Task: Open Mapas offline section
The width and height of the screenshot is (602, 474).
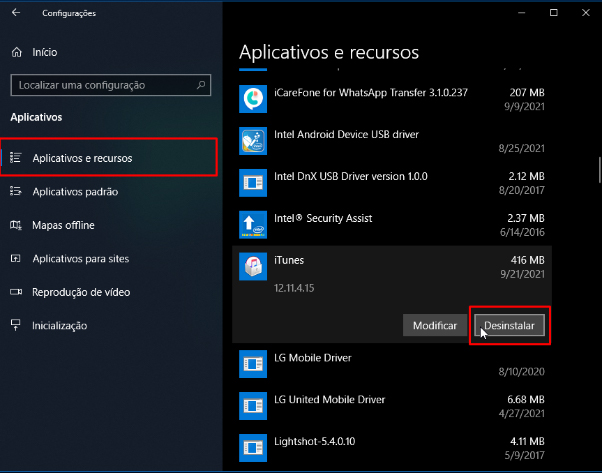Action: (109, 225)
